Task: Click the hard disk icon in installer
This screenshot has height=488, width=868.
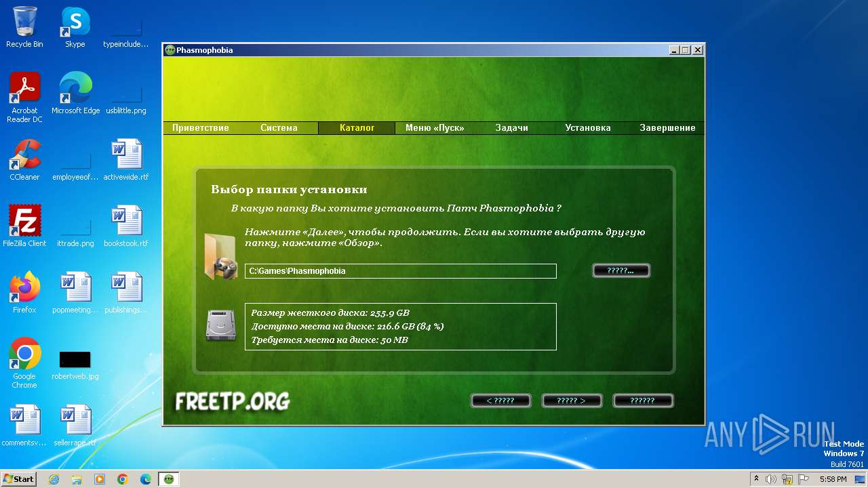Action: pyautogui.click(x=220, y=326)
